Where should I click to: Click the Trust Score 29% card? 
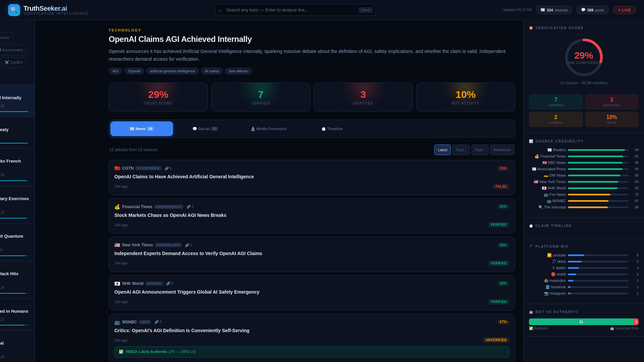coord(158,97)
